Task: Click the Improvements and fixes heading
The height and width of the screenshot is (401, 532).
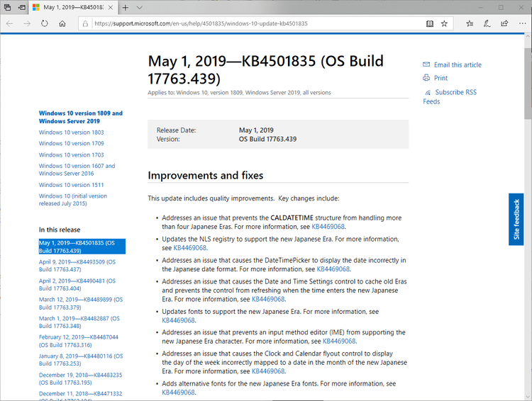Action: [x=206, y=176]
